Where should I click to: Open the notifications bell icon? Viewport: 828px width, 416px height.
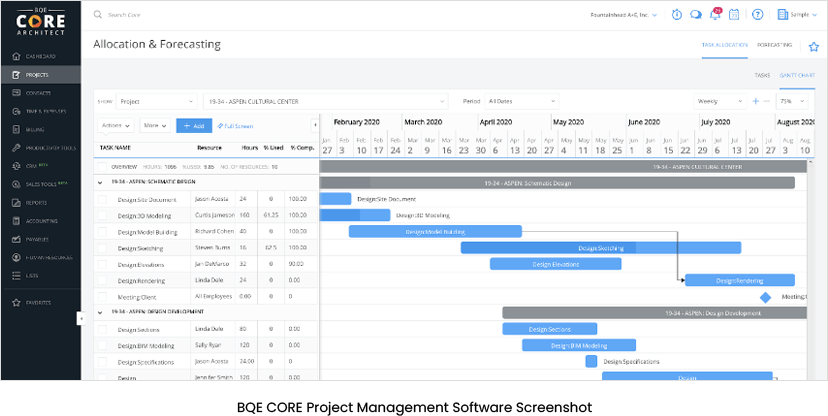tap(715, 14)
